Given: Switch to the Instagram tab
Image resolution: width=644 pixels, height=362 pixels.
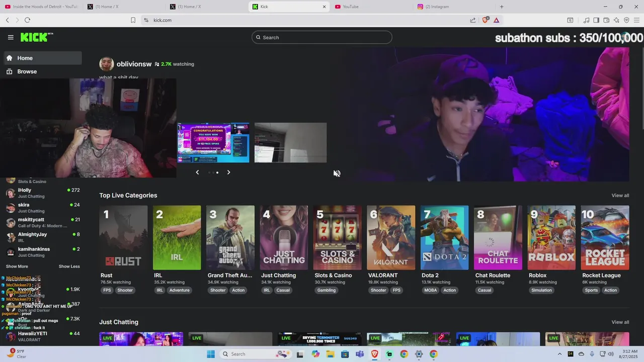Looking at the screenshot, I should [454, 7].
